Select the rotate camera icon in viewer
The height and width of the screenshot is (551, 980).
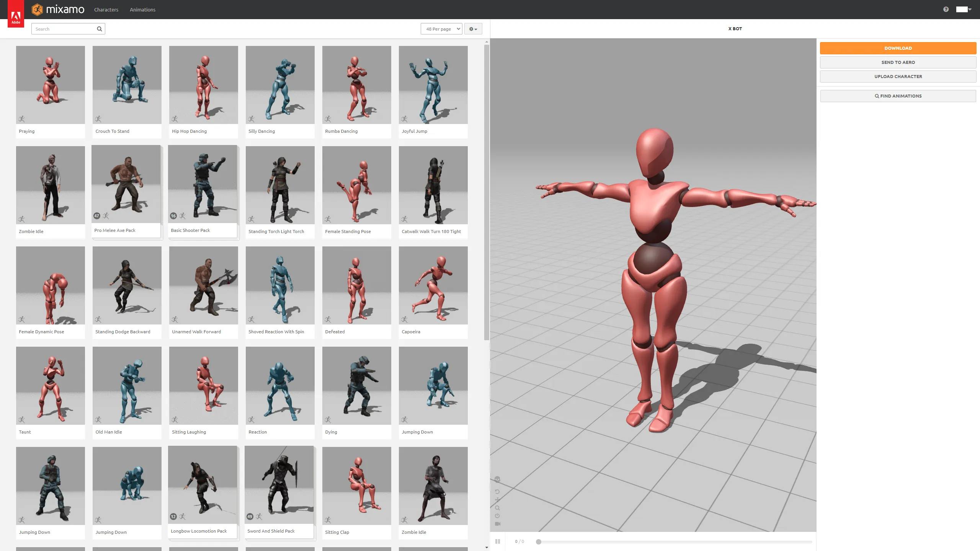click(x=497, y=492)
